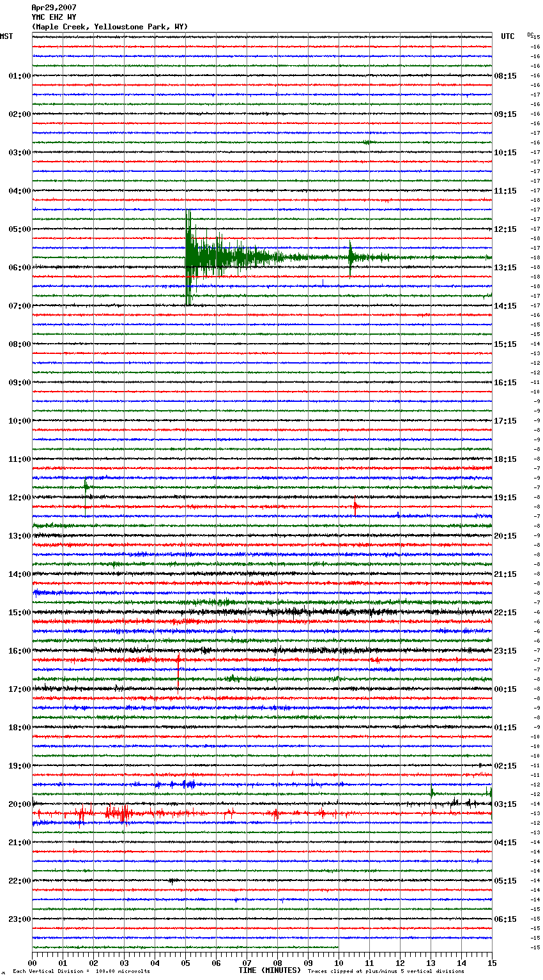Viewport: 543px width, 980px height.
Task: Click the "16:15" UTC time label
Action: 505,383
